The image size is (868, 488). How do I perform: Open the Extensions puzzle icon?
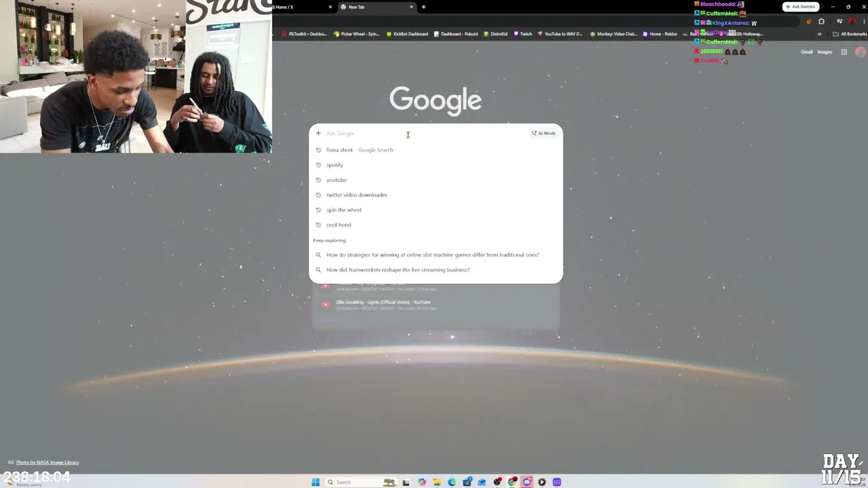point(821,21)
